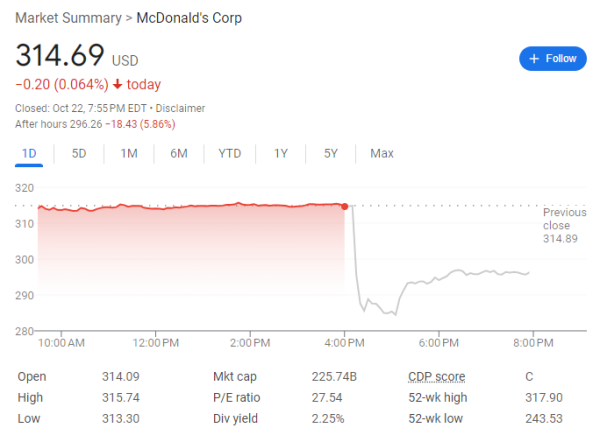
Task: Click the 4:00 PM axis marker
Action: (344, 342)
